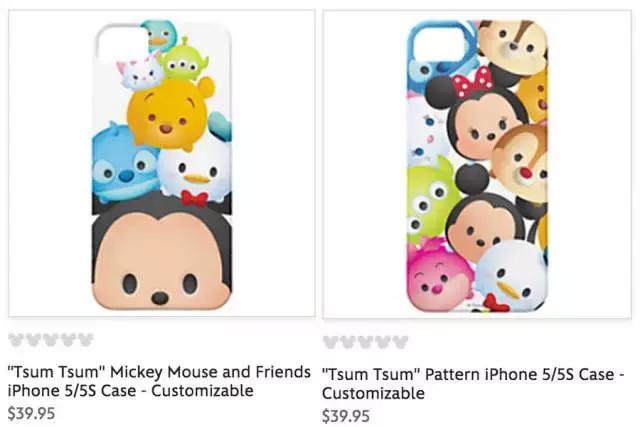Viewport: 640px width, 427px height.
Task: Give the Pattern case the fifth Mickey rating icon
Action: point(400,342)
